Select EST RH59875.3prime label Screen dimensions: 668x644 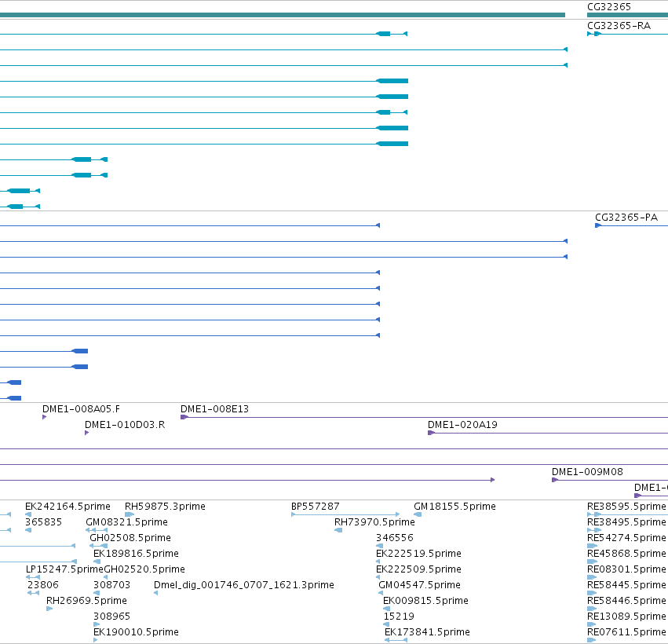(165, 507)
